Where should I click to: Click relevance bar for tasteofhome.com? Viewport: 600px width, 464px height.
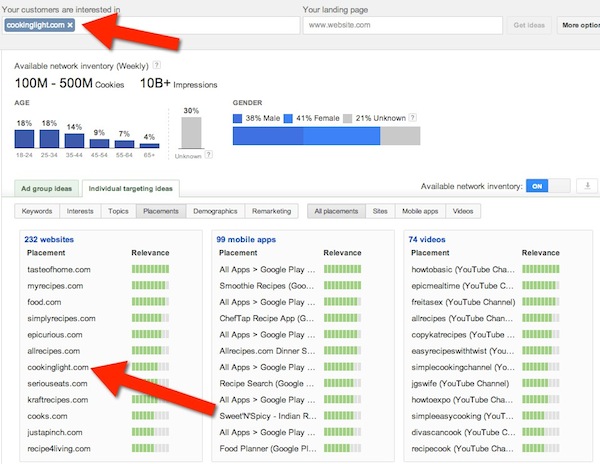(x=150, y=269)
